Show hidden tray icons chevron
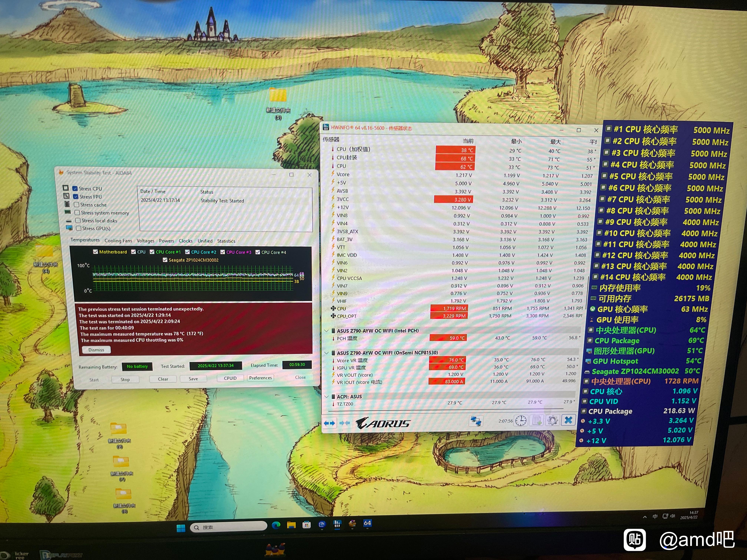Screen dimensions: 747x560 pos(645,517)
